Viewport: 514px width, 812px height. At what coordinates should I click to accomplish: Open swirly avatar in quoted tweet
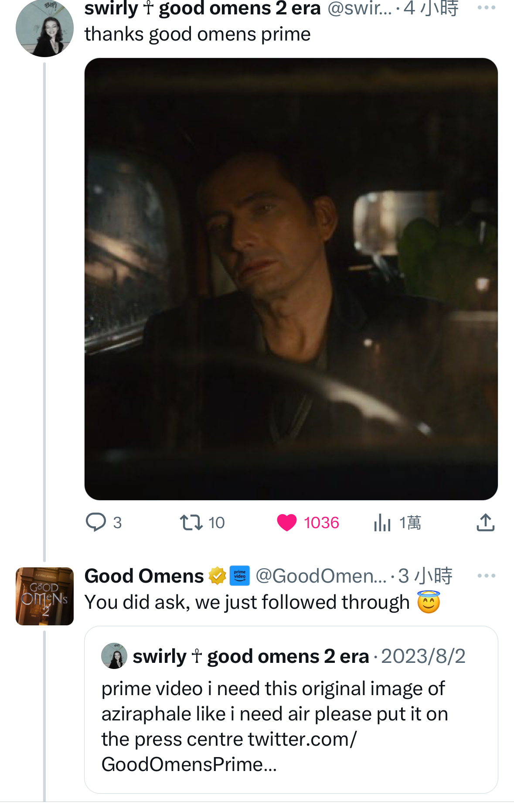click(x=114, y=655)
